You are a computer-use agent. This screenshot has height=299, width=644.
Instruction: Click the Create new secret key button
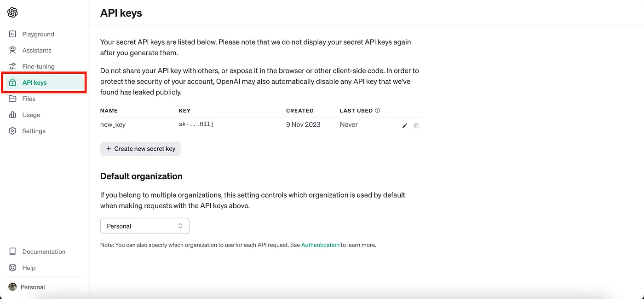coord(140,149)
